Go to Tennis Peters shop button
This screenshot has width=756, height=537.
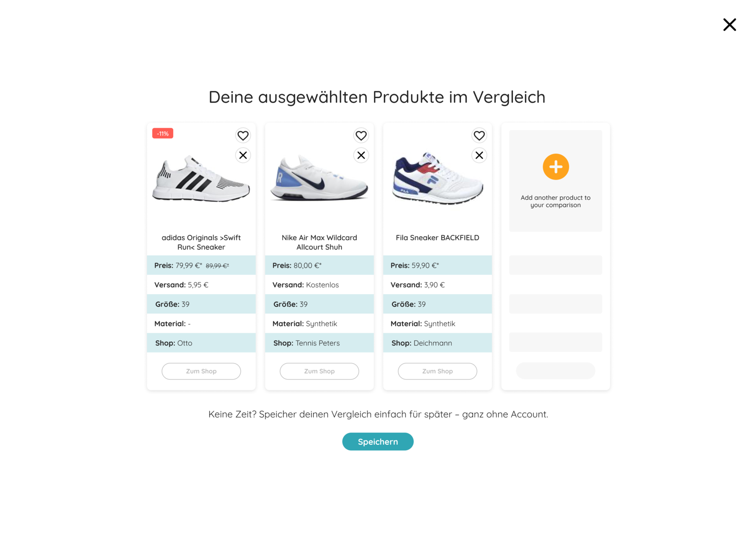(x=319, y=371)
